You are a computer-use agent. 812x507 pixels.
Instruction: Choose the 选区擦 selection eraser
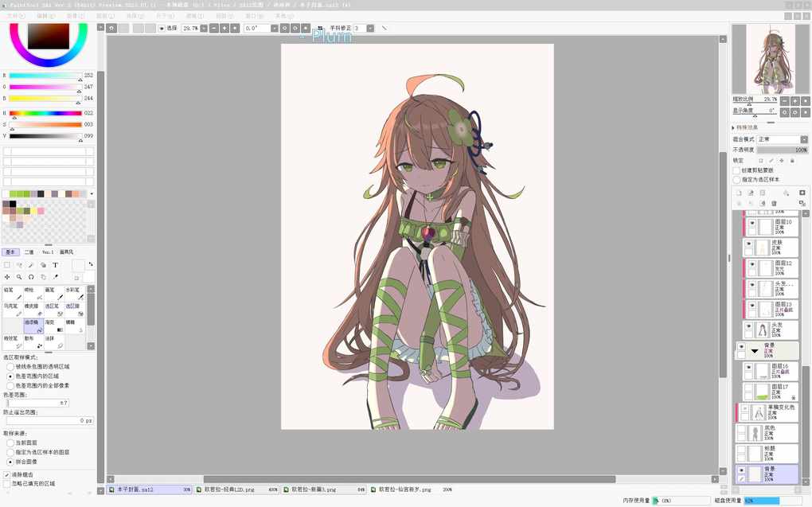point(75,309)
